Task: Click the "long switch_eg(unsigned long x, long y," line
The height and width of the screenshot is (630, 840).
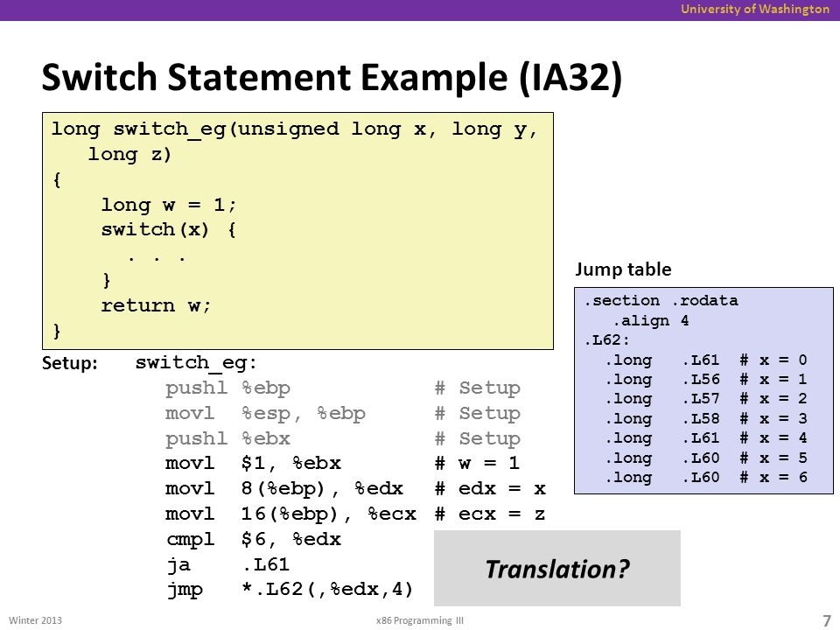Action: coord(294,130)
